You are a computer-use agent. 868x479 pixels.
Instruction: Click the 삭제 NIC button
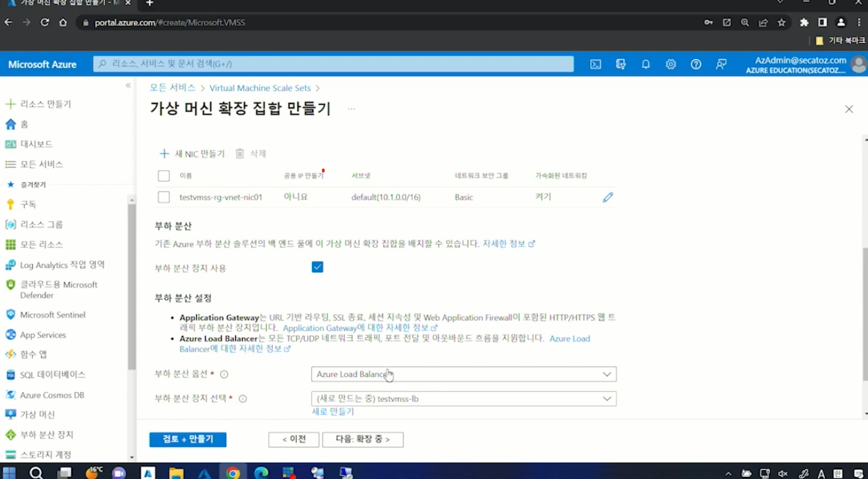click(x=251, y=153)
